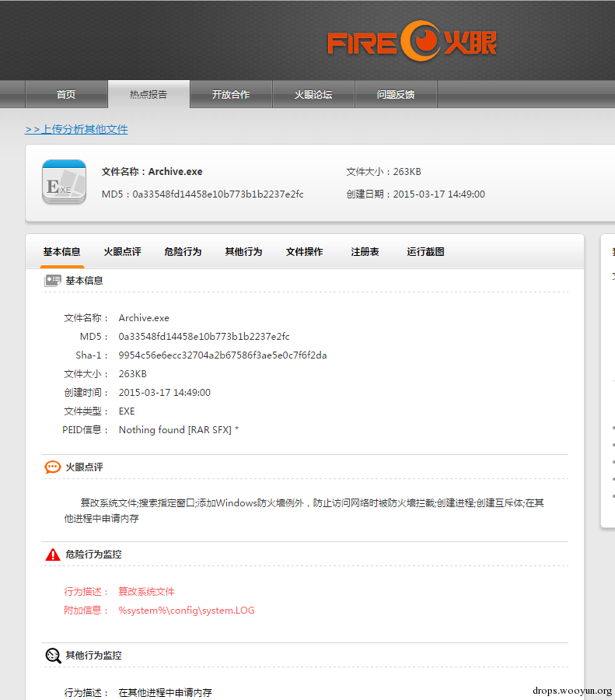Switch to the 文件操作 report tab

[304, 252]
